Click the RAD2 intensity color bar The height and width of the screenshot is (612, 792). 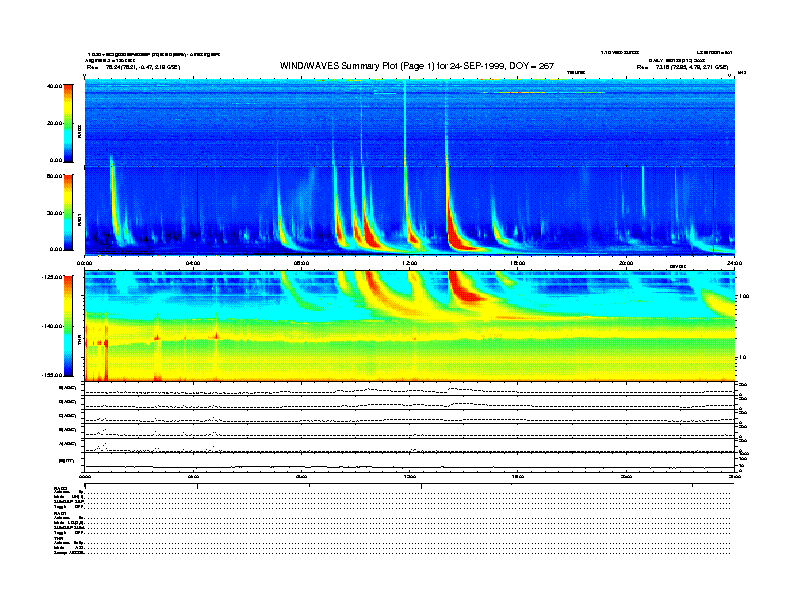coord(68,123)
